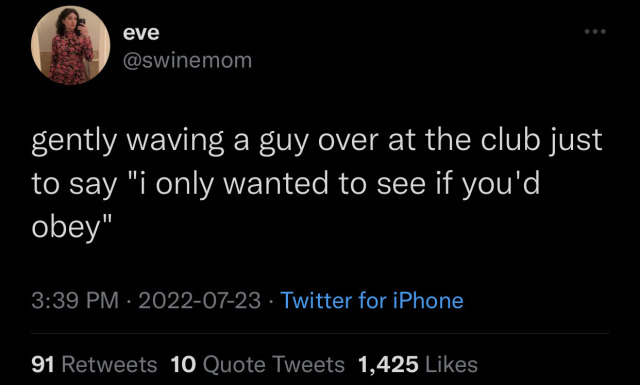The height and width of the screenshot is (385, 640).
Task: Click the 2022-07-23 date
Action: point(200,300)
